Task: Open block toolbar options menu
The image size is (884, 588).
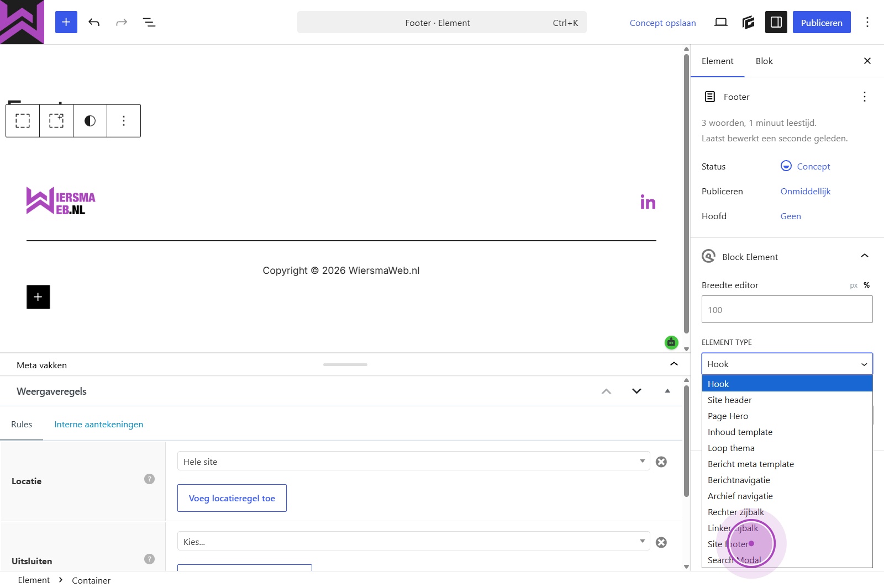Action: coord(124,120)
